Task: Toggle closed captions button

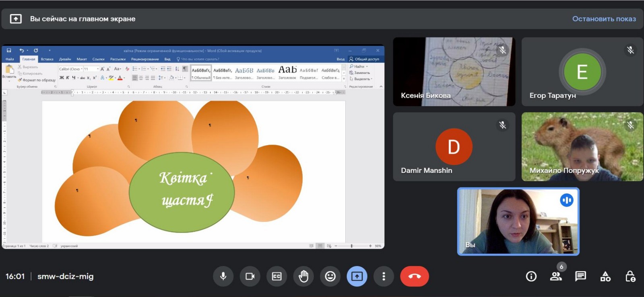Action: tap(277, 277)
